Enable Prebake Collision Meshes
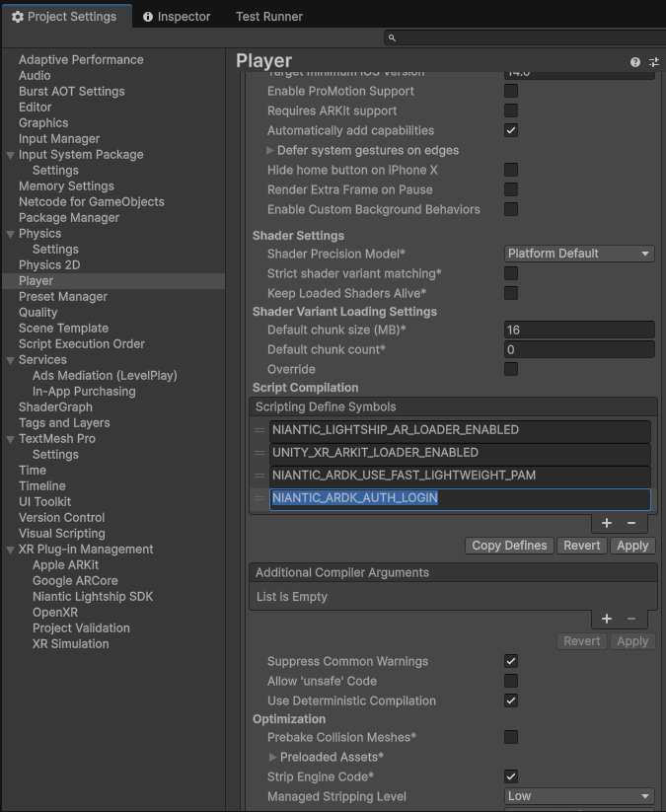666x812 pixels. coord(511,736)
